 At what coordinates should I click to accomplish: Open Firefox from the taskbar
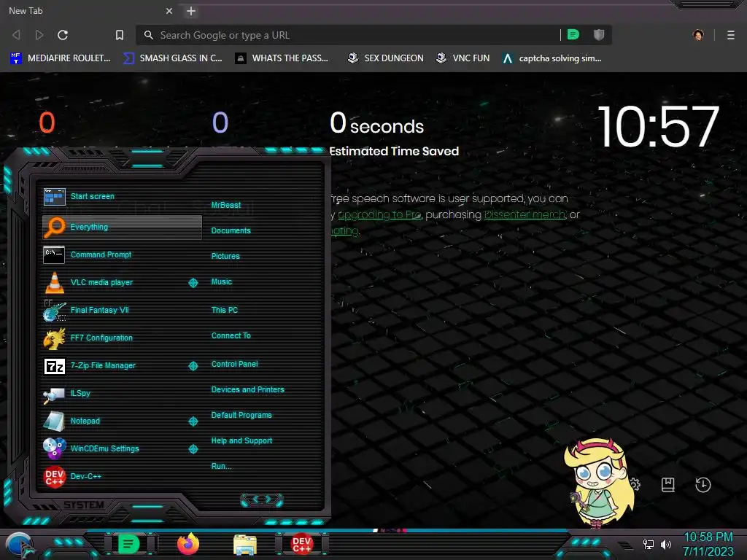pos(187,544)
